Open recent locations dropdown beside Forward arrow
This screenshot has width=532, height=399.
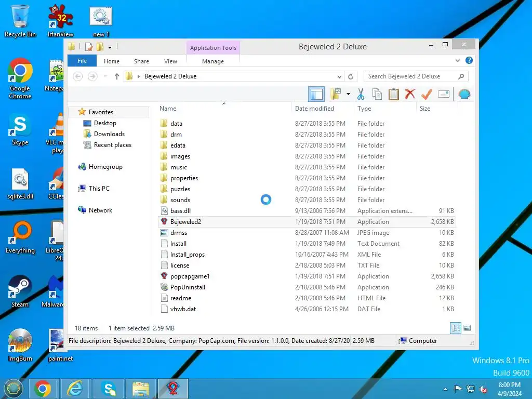(105, 76)
